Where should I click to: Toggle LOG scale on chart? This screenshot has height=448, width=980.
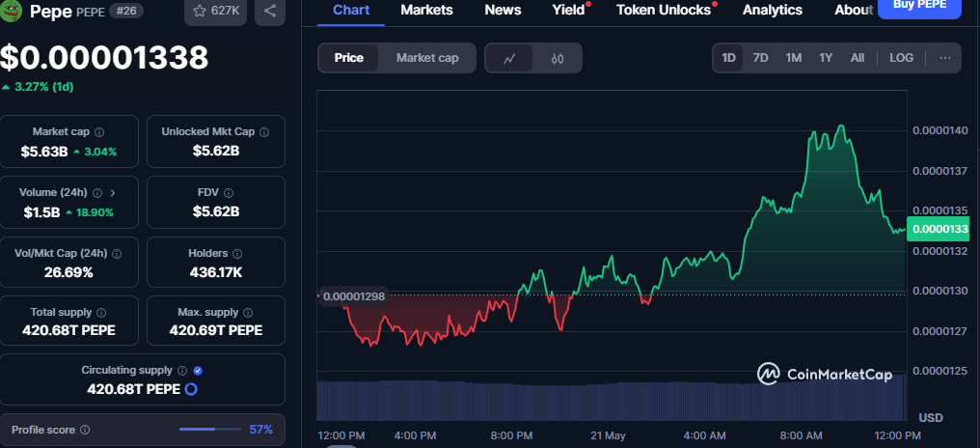[901, 58]
